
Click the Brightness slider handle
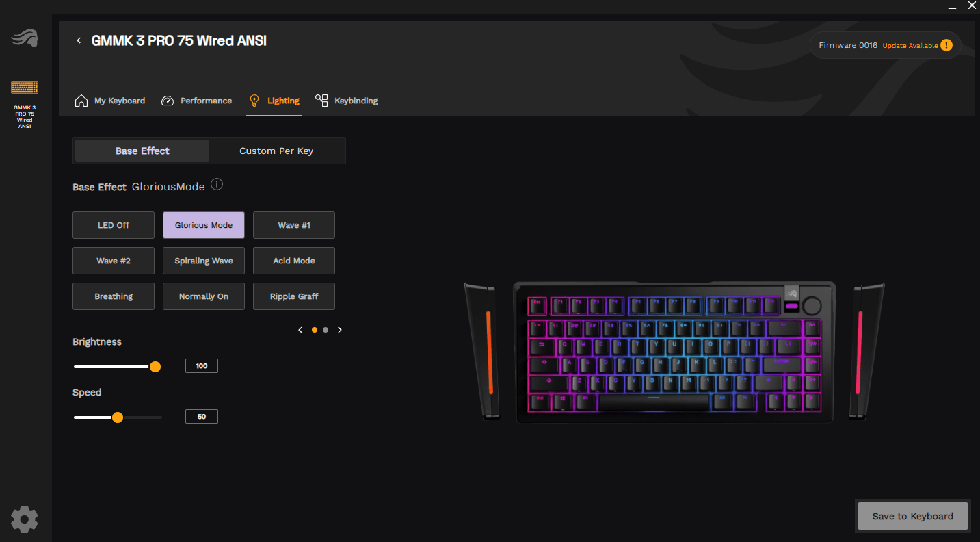coord(155,367)
